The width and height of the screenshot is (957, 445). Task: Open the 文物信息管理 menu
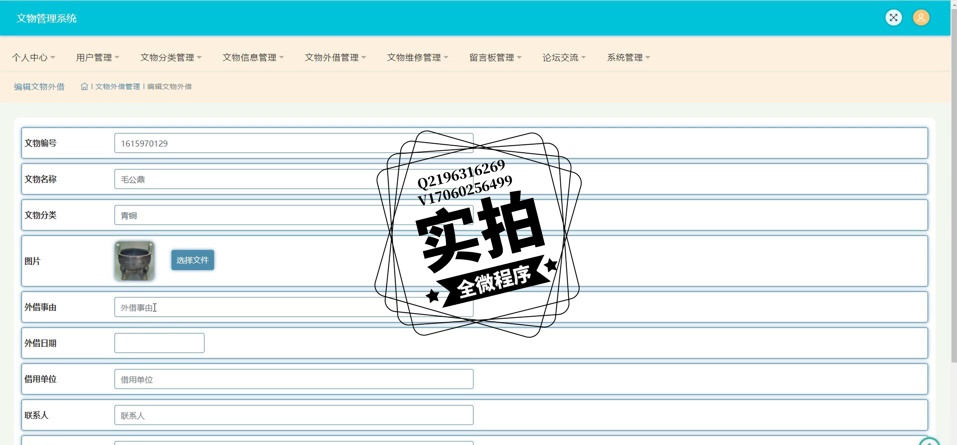(x=252, y=58)
